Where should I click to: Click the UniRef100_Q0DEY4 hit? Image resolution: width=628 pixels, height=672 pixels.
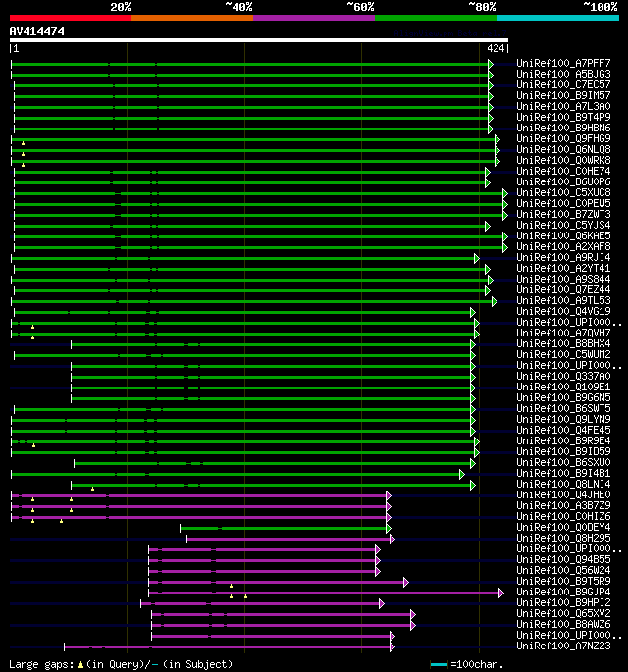(563, 527)
